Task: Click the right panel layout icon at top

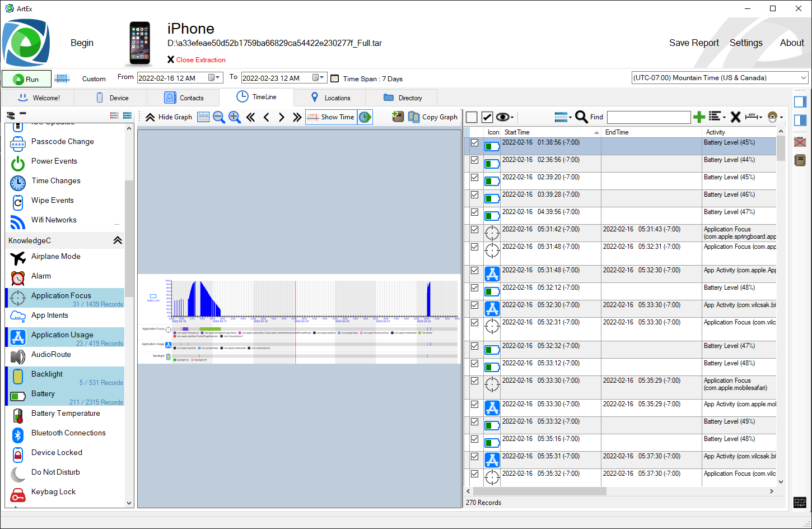Action: click(800, 101)
